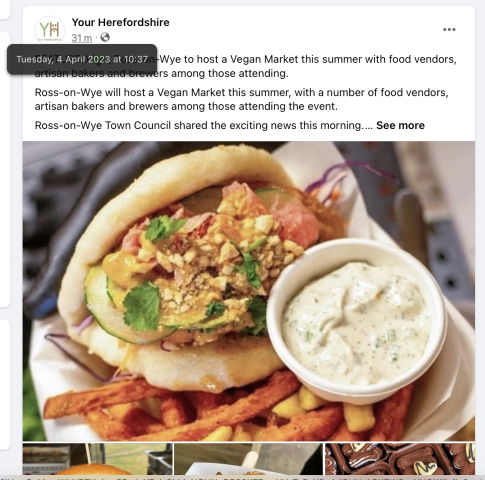Click the cut-off text strip at the bottom
This screenshot has height=480, width=485.
coord(242,477)
